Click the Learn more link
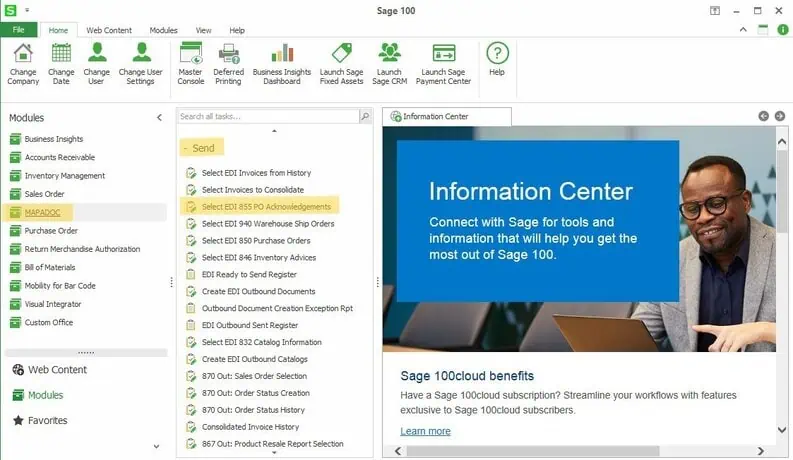 point(425,431)
